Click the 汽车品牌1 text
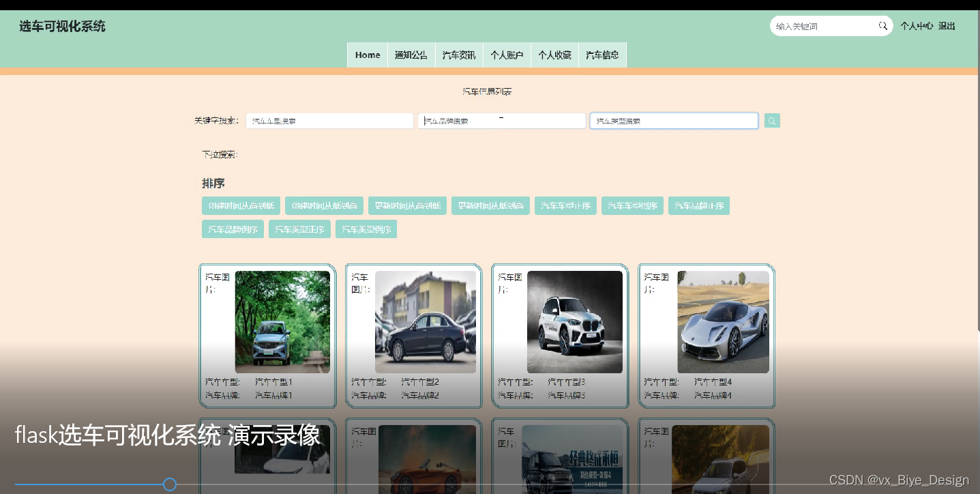The width and height of the screenshot is (980, 494). 273,395
